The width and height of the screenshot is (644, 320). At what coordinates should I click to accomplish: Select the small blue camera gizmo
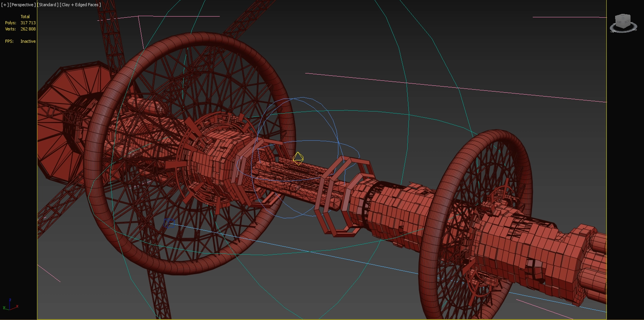tap(168, 223)
